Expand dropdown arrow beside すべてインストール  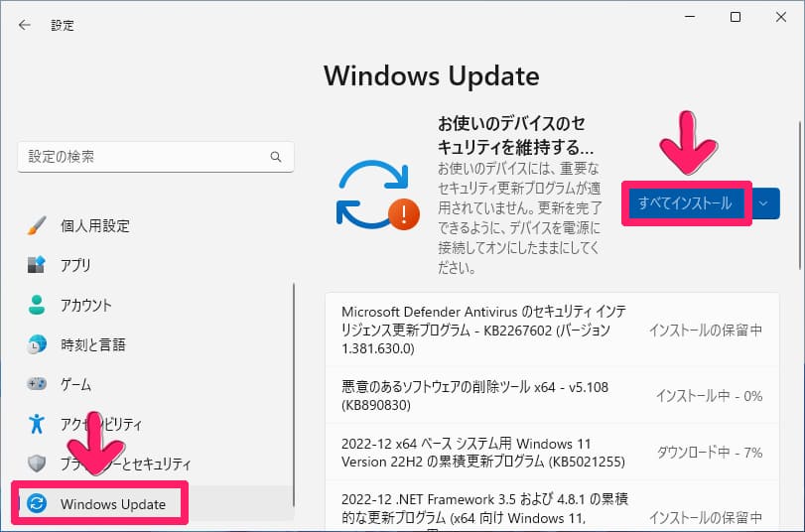point(763,203)
